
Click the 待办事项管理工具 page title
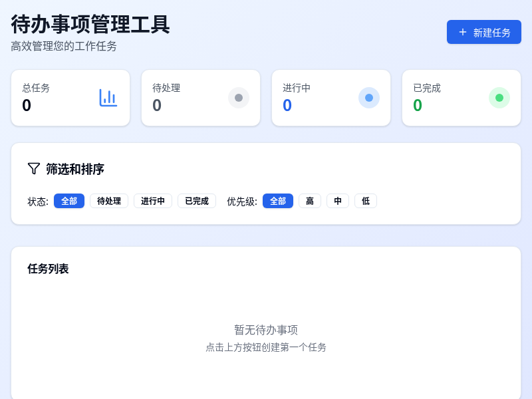tap(90, 24)
